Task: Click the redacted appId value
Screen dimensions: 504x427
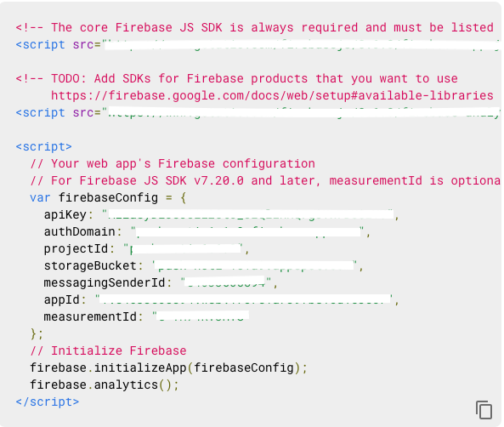Action: [x=246, y=299]
